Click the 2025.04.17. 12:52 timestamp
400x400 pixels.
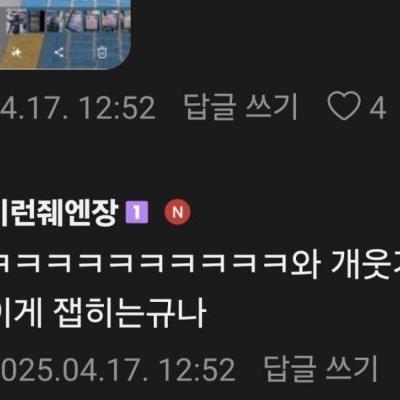[117, 369]
